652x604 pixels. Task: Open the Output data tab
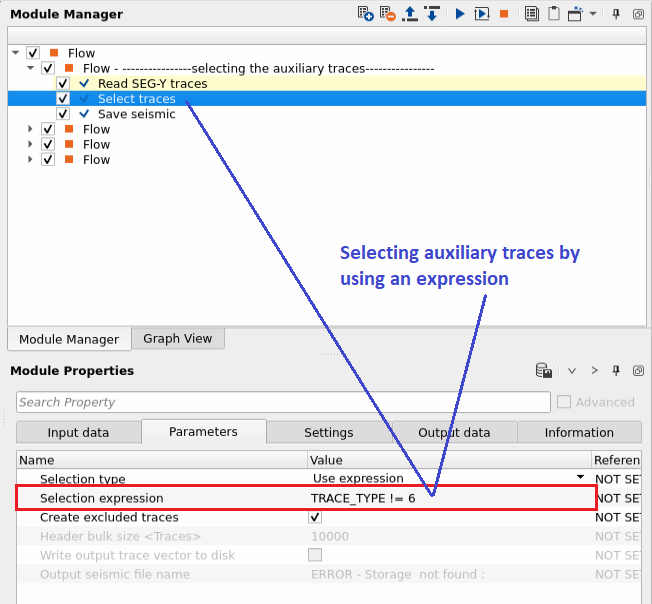[x=452, y=433]
